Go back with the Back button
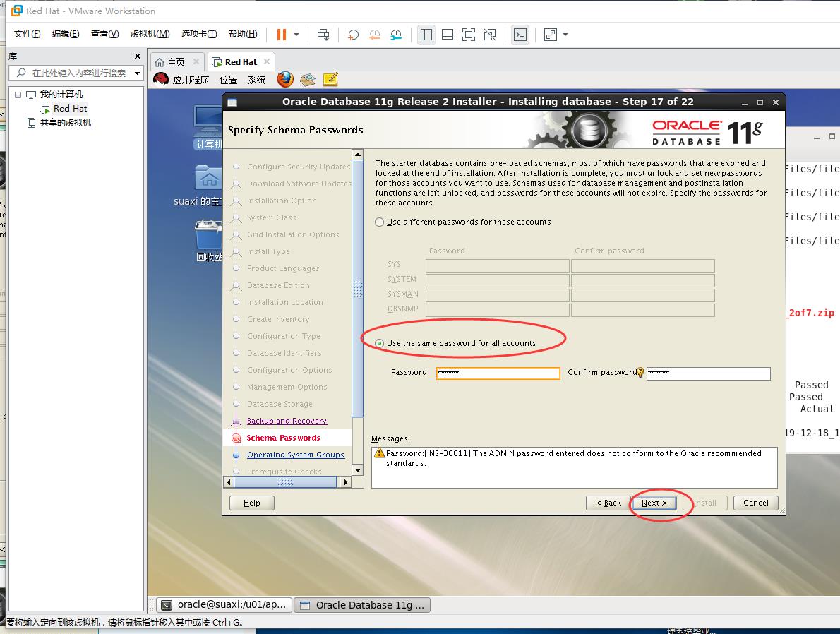 pos(608,503)
